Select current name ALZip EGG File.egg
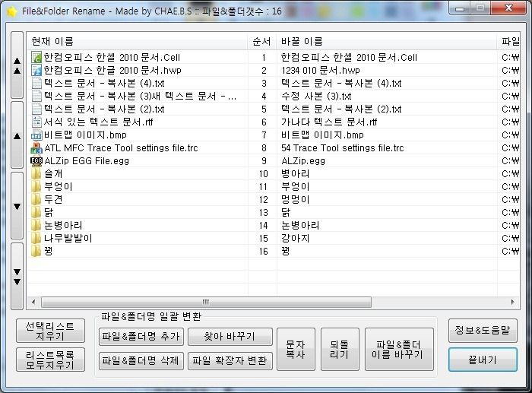The height and width of the screenshot is (393, 532). pyautogui.click(x=87, y=161)
